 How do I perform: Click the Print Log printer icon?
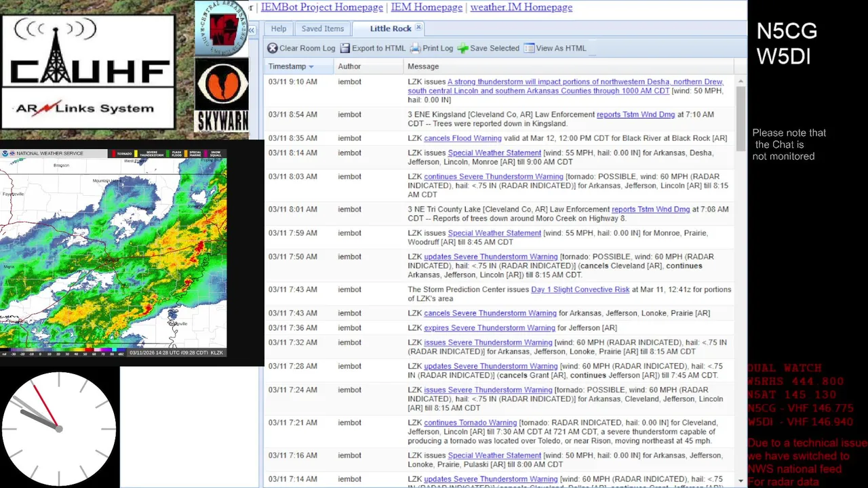[x=416, y=48]
